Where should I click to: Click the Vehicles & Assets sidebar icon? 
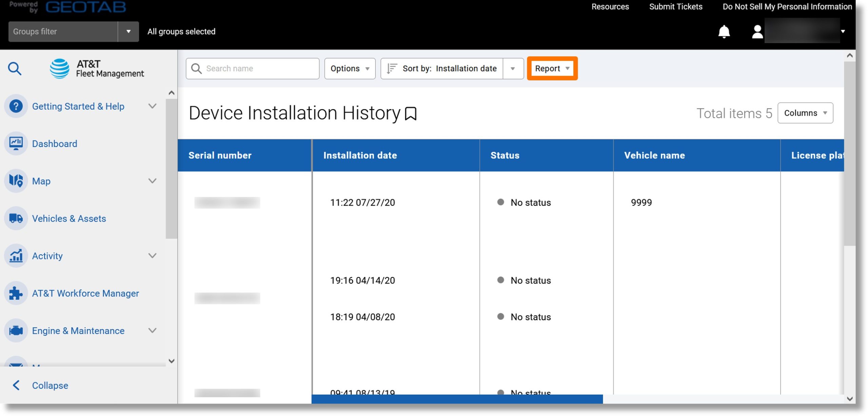coord(16,218)
